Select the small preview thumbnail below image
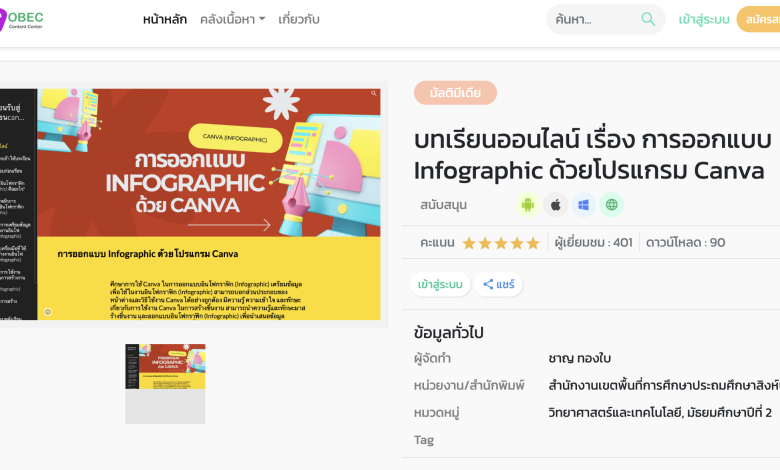Viewport: 780px width, 470px height. tap(165, 383)
